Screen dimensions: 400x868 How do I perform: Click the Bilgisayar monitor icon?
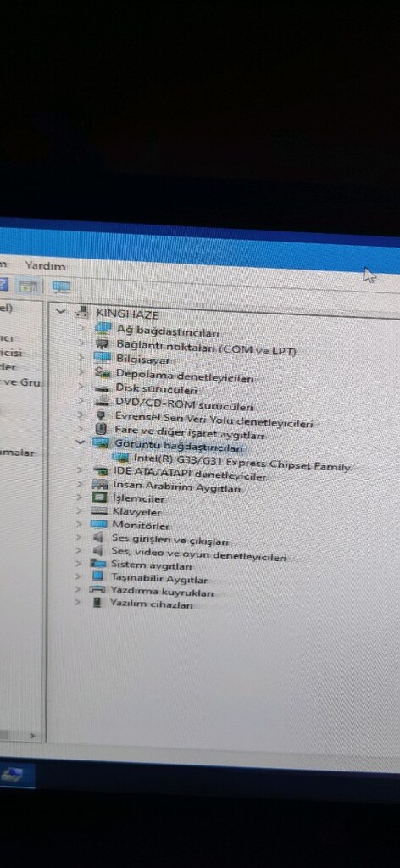(103, 359)
